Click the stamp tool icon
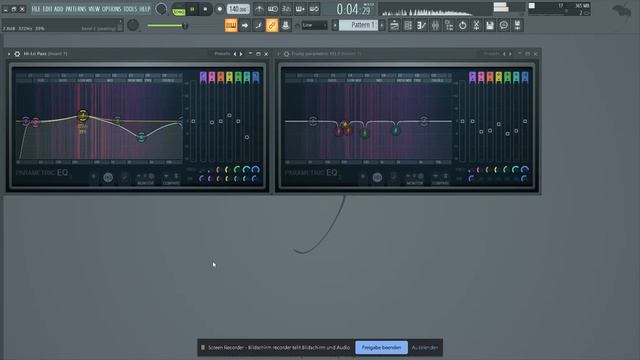The image size is (640, 360). tap(286, 25)
